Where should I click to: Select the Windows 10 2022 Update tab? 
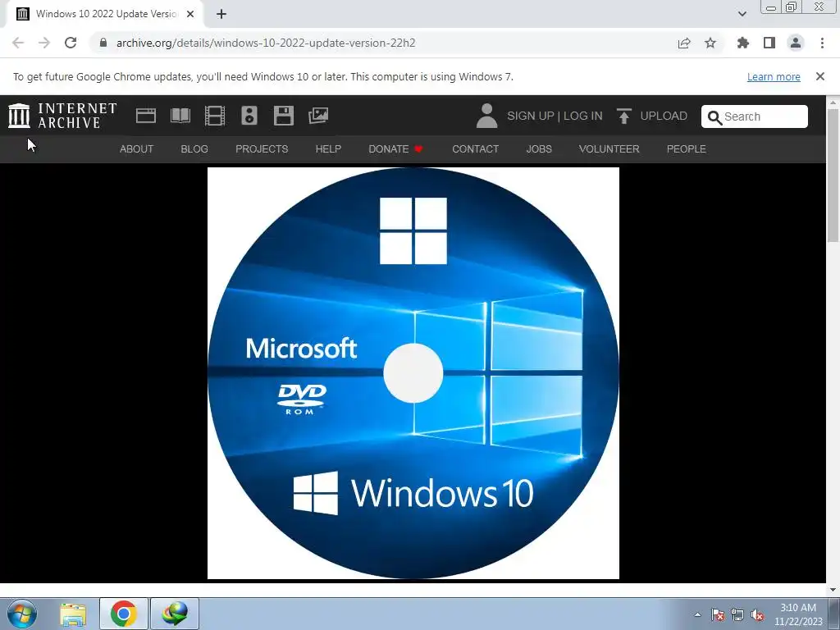105,14
